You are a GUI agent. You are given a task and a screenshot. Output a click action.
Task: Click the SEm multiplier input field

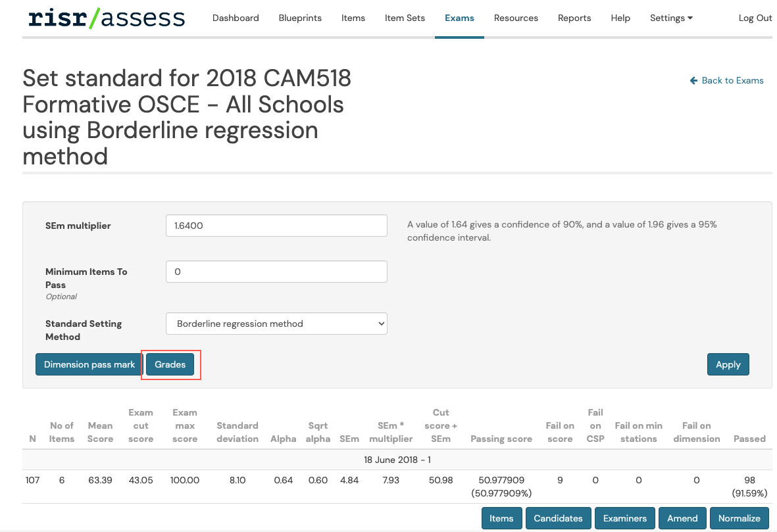[276, 225]
